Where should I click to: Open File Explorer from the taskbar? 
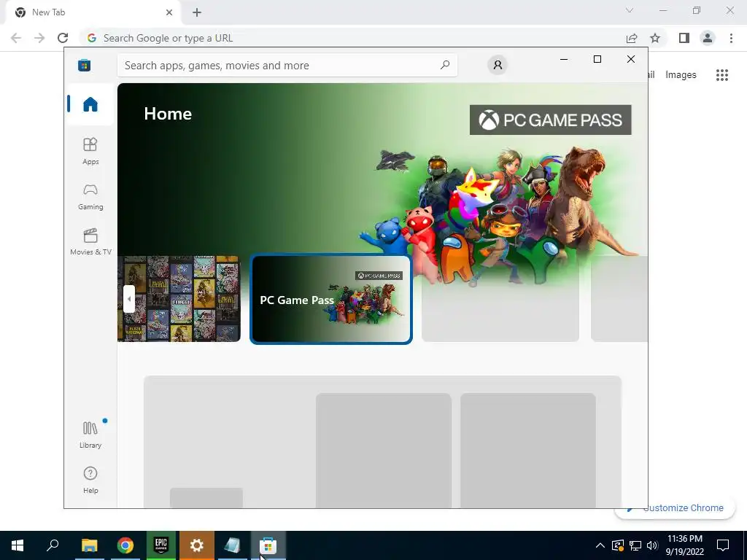tap(89, 545)
